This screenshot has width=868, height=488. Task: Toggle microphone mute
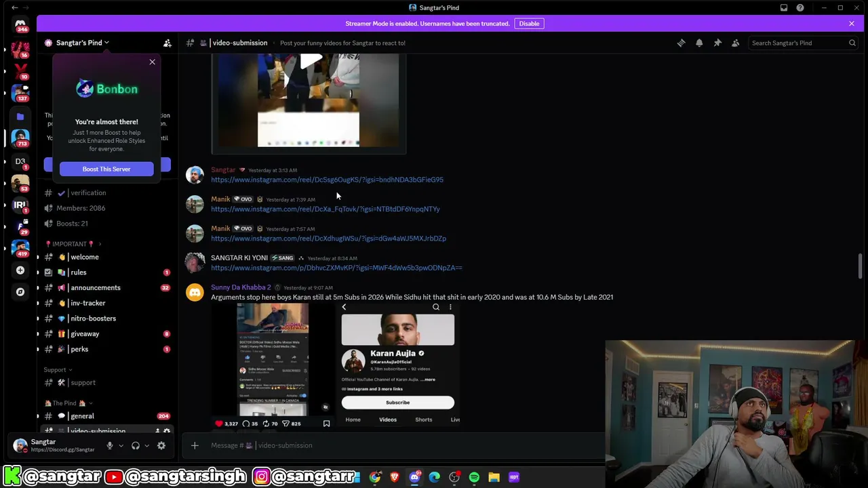click(109, 445)
